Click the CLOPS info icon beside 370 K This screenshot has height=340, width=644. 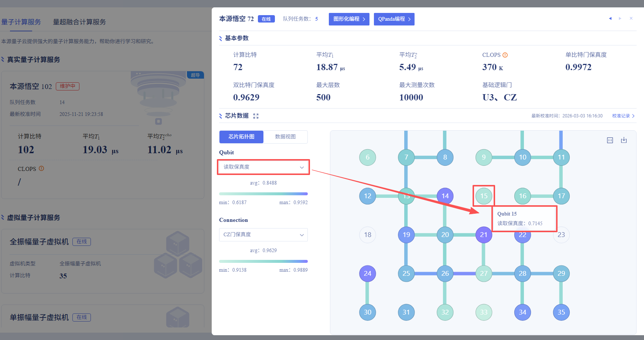coord(505,55)
